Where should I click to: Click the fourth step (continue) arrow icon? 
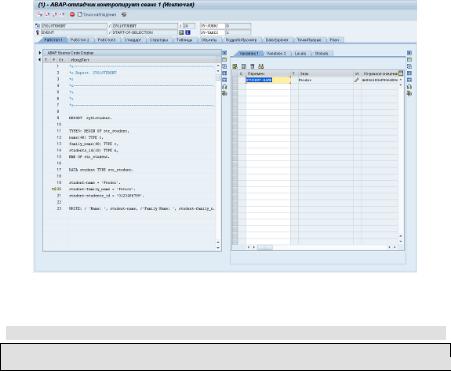[x=63, y=14]
